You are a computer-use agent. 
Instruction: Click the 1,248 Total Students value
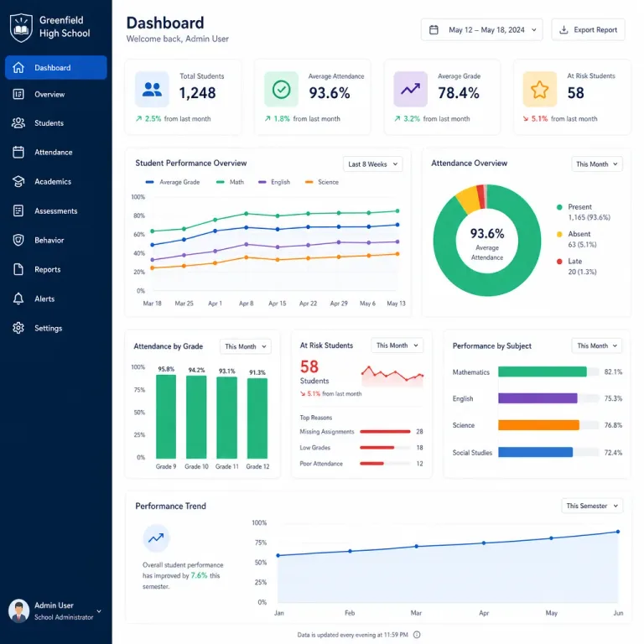click(197, 93)
